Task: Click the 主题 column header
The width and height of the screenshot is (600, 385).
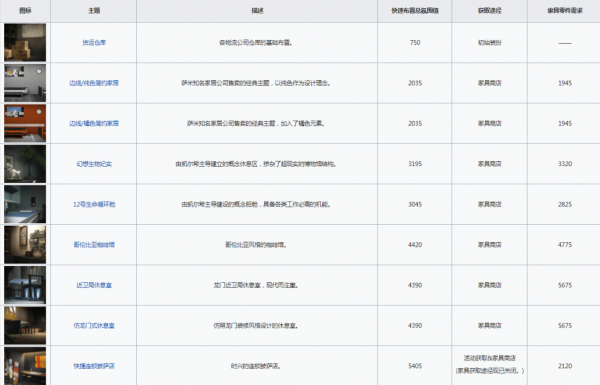Action: click(94, 11)
